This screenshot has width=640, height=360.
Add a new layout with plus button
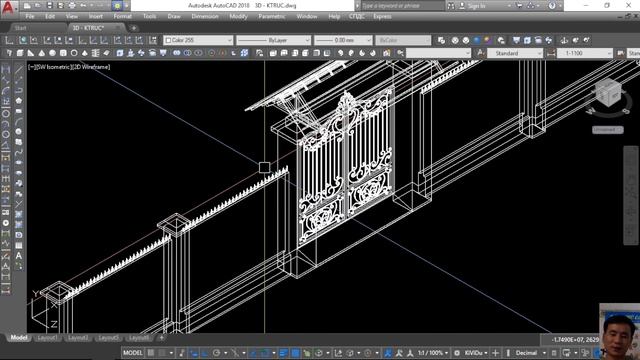162,338
